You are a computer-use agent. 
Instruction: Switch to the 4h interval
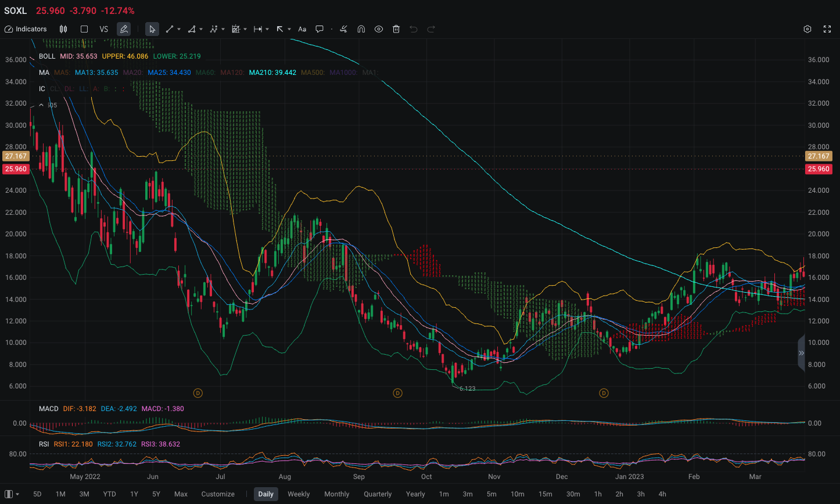[662, 494]
